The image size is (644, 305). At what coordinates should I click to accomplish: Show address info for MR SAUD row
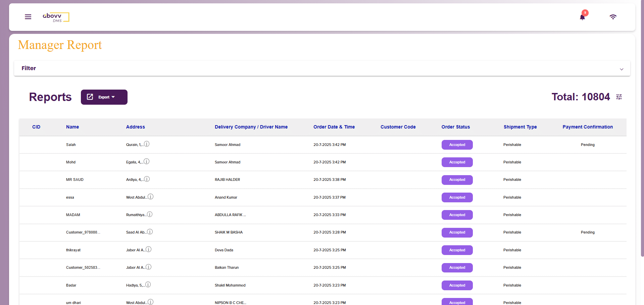147,179
